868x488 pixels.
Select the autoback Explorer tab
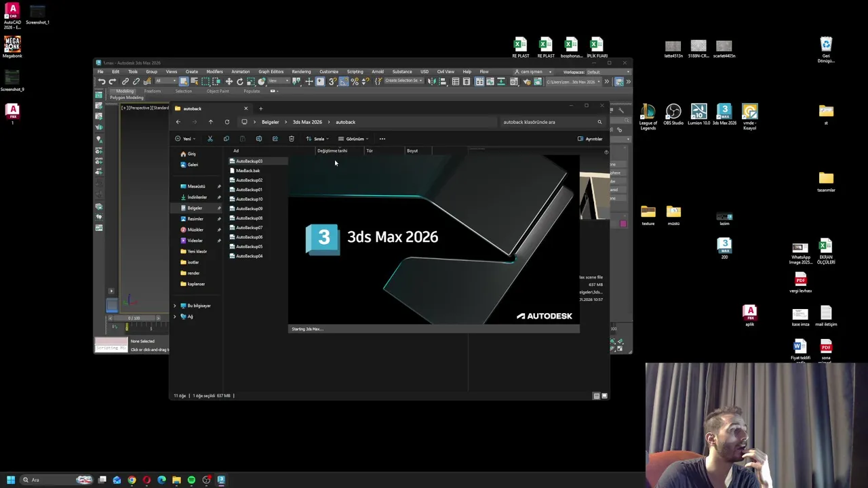(212, 108)
